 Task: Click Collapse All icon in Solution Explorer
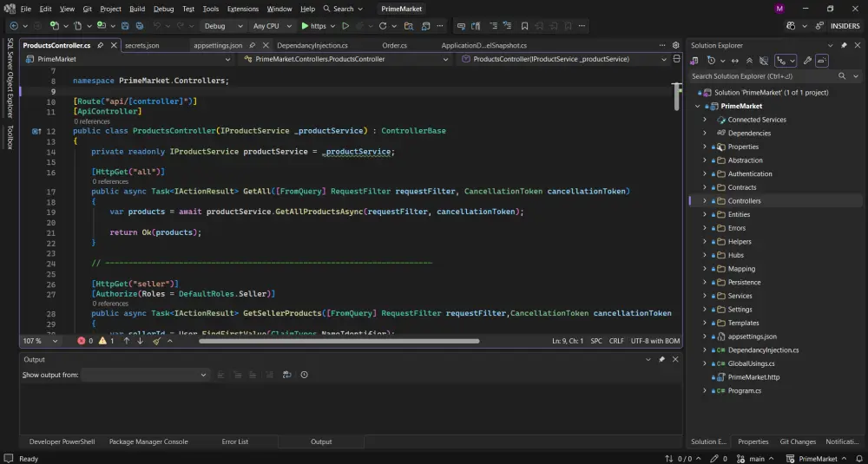[750, 61]
